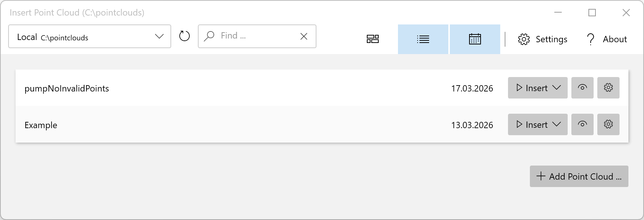Click into the Find search field
This screenshot has width=644, height=220.
point(256,36)
